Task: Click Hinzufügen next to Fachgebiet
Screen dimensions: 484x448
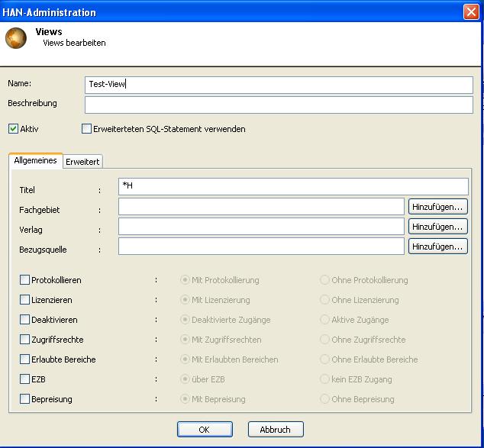Action: 437,207
